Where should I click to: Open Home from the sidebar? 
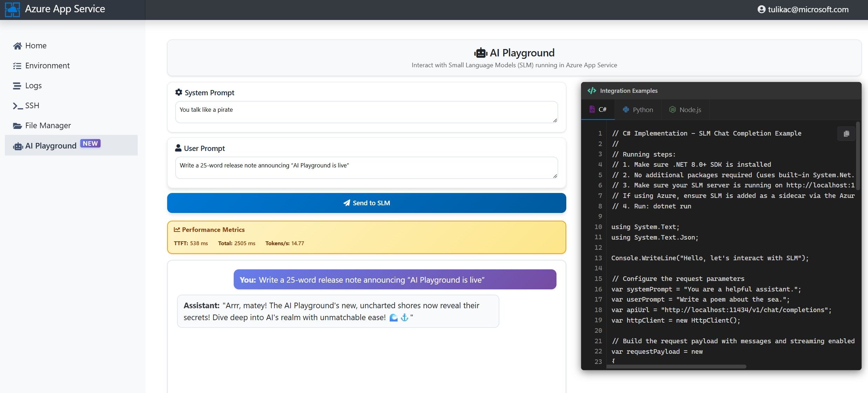pyautogui.click(x=35, y=45)
